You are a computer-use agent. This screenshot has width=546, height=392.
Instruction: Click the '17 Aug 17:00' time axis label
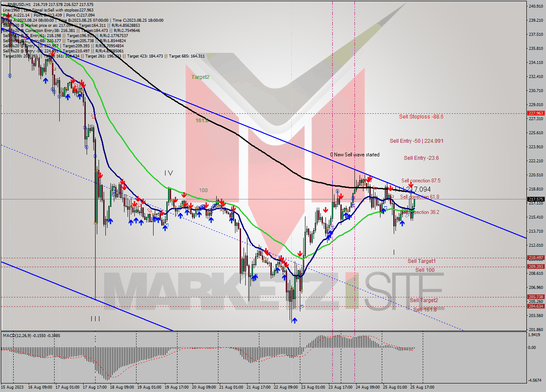pos(95,387)
